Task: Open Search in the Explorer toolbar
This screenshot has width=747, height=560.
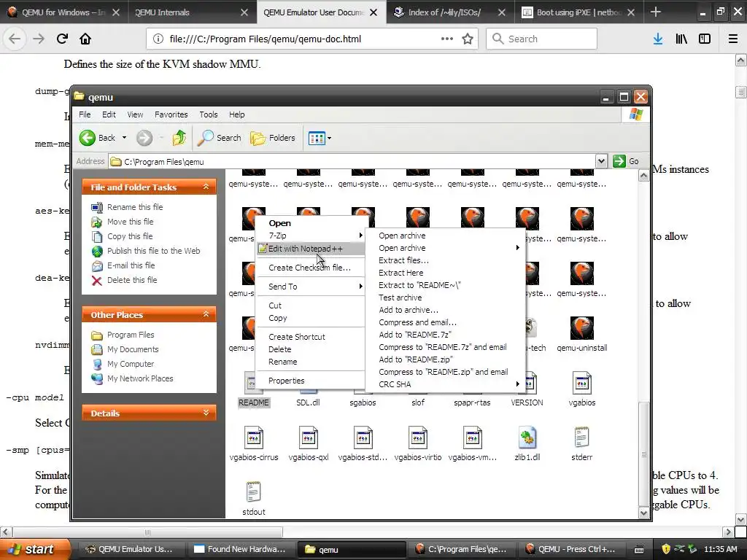Action: (x=220, y=138)
